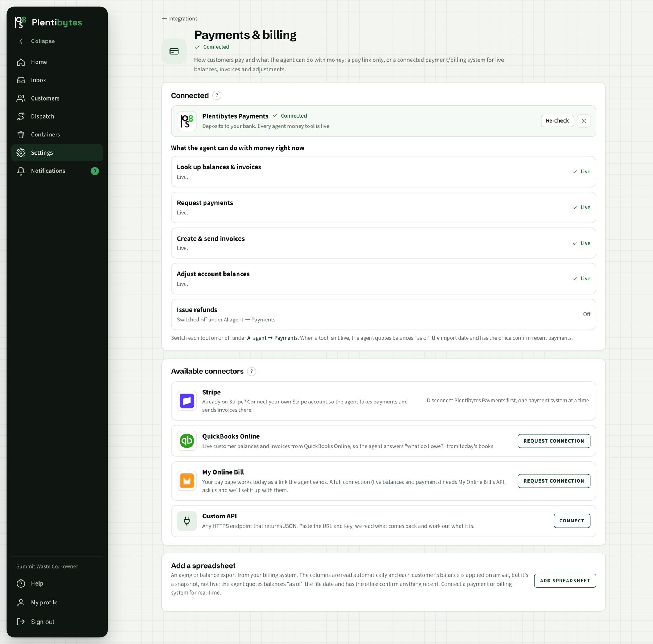Collapse the sidebar with the chevron arrow
The image size is (653, 644).
click(21, 41)
